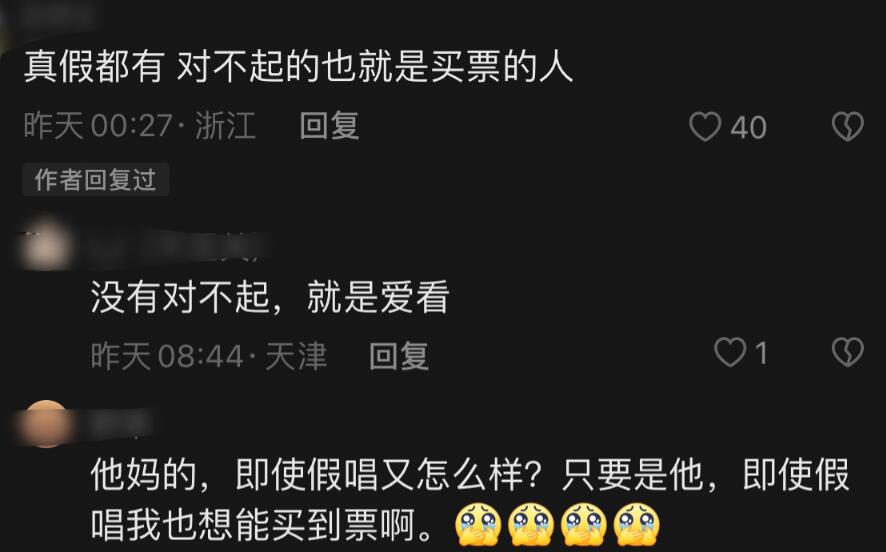The width and height of the screenshot is (886, 552).
Task: Select reply text 没有对不起，就是爱看
Action: click(x=270, y=297)
